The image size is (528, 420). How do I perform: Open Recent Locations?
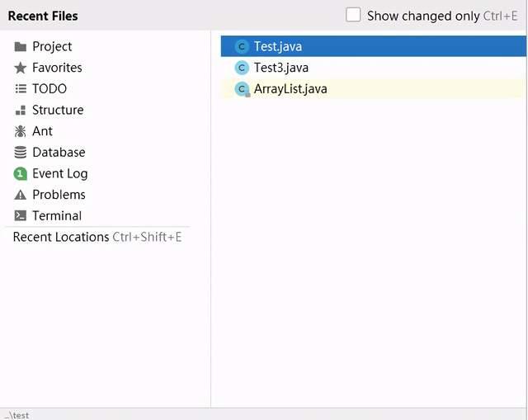click(97, 237)
